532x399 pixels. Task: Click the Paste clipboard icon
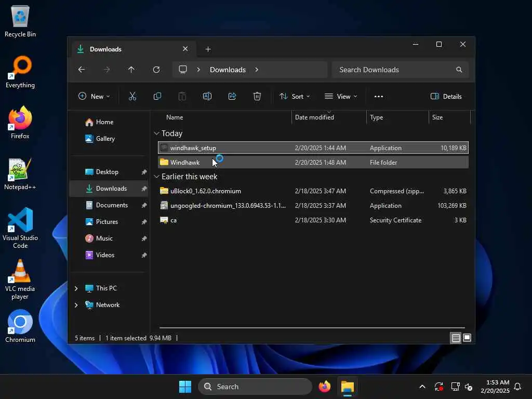point(182,96)
